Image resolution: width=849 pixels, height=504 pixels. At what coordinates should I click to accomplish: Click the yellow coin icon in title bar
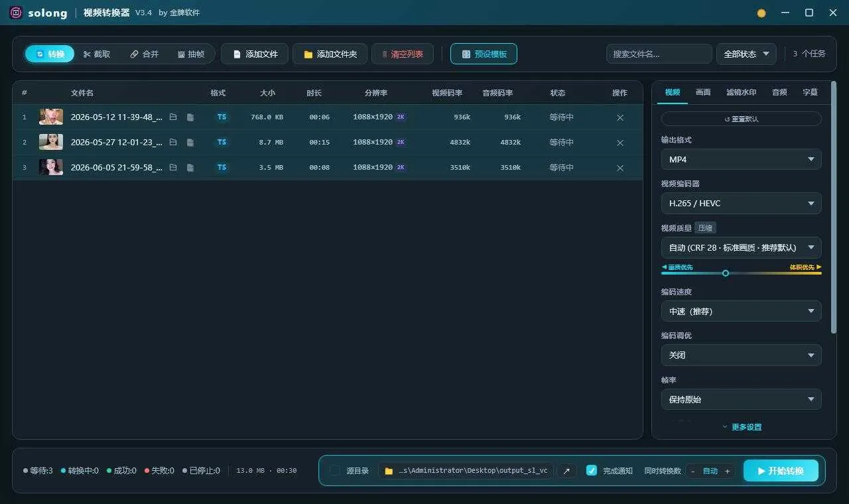761,13
